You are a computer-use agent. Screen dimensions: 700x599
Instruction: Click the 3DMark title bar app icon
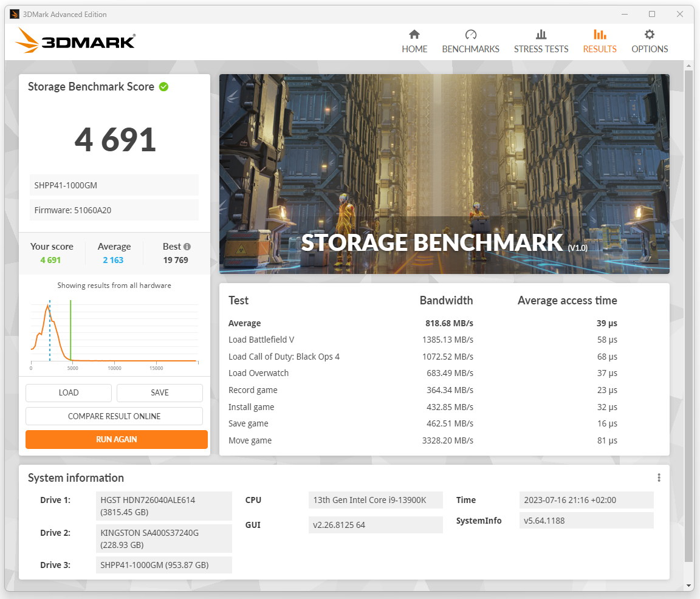point(15,15)
